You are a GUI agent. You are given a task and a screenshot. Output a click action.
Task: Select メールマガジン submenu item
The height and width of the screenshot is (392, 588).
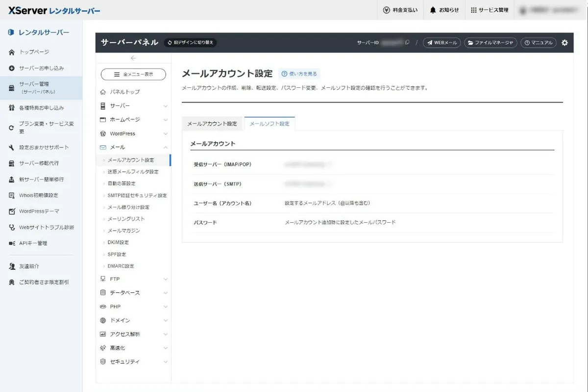pos(123,231)
